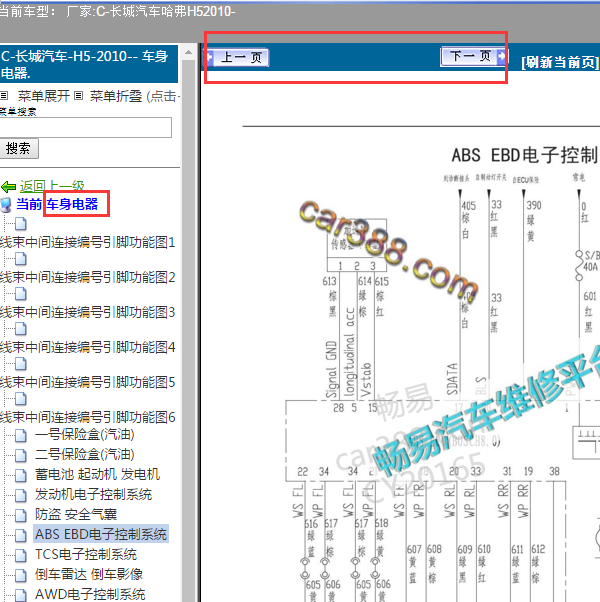Click document icon next to 二号保险盒(汽油)
This screenshot has height=602, width=600.
coord(21,455)
